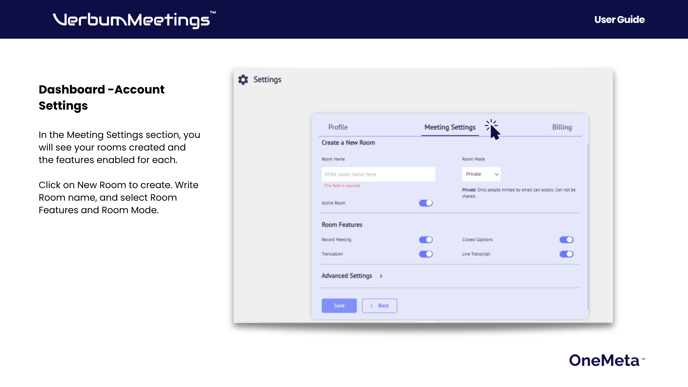Click the VerbumMeetings logo
The width and height of the screenshot is (688, 387).
point(134,20)
